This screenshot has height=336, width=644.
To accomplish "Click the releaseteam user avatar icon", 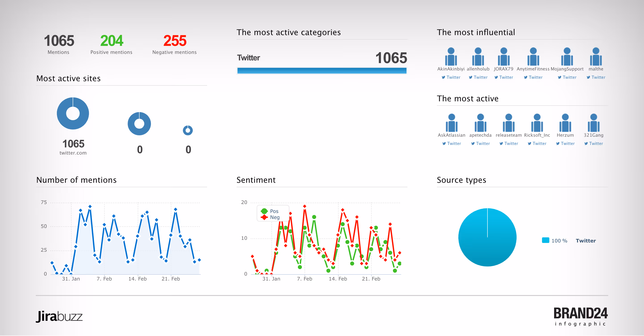I will [x=508, y=123].
